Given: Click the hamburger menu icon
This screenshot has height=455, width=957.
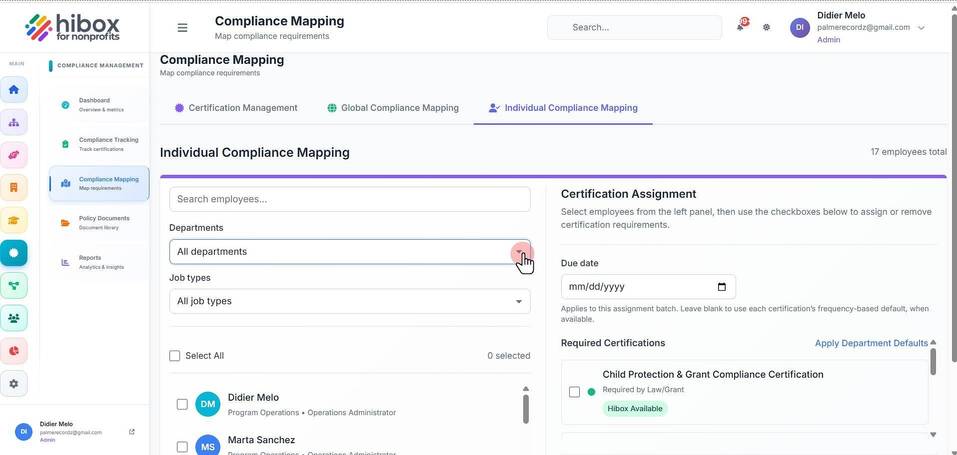Looking at the screenshot, I should click(x=182, y=27).
